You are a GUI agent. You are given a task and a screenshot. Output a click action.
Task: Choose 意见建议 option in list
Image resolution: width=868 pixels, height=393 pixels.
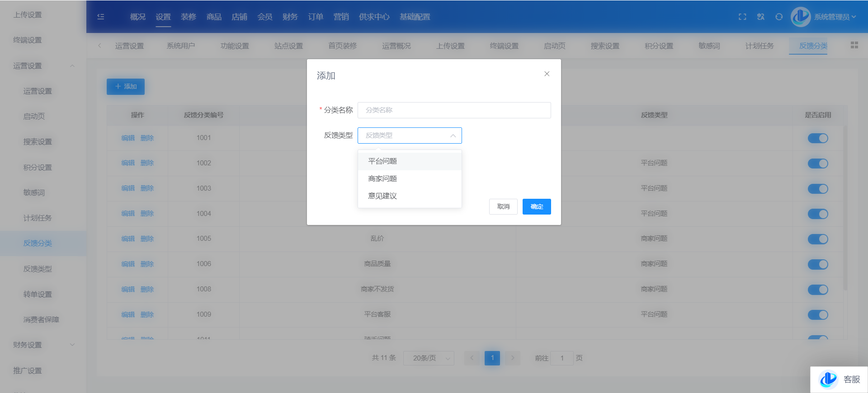pyautogui.click(x=382, y=196)
